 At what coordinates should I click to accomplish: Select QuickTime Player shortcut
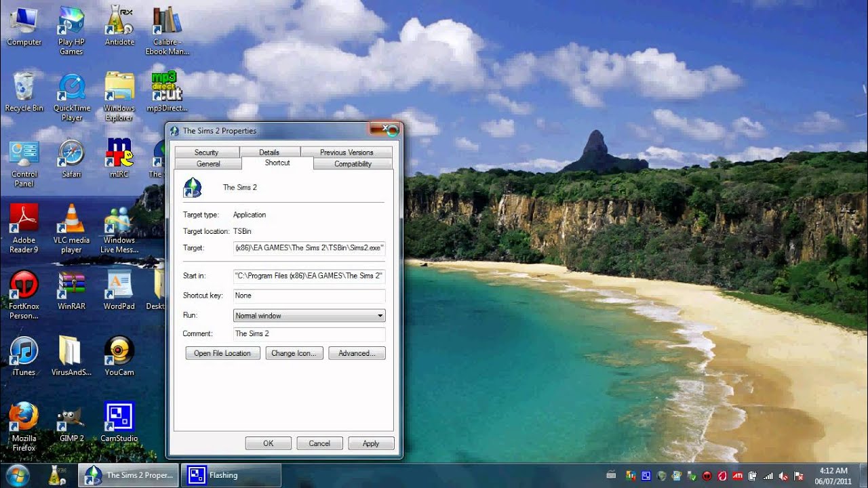(x=71, y=98)
